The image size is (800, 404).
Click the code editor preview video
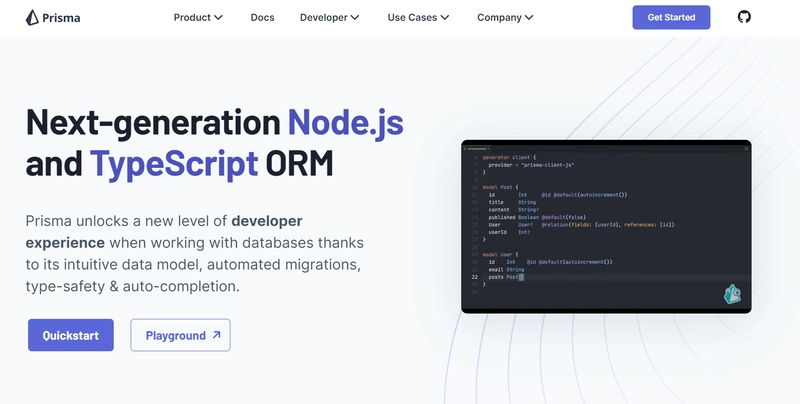[606, 226]
